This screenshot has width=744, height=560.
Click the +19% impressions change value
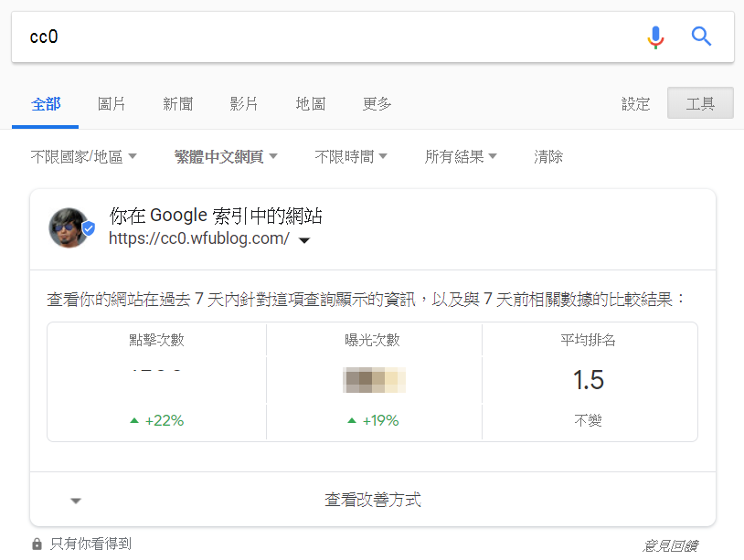coord(380,420)
